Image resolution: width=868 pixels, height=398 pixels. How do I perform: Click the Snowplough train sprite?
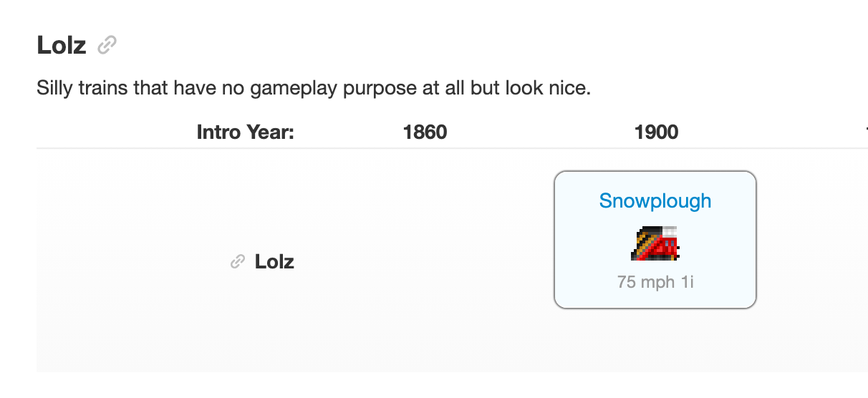pos(655,243)
